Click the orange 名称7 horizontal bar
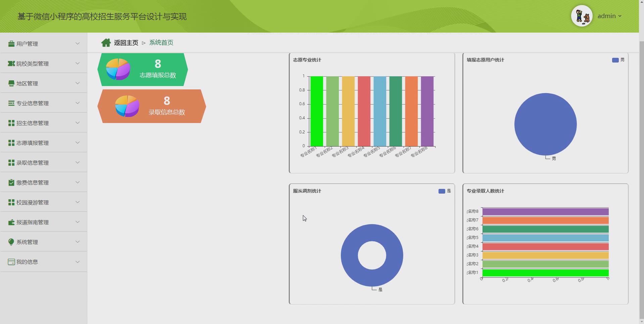This screenshot has width=644, height=324. tap(545, 220)
